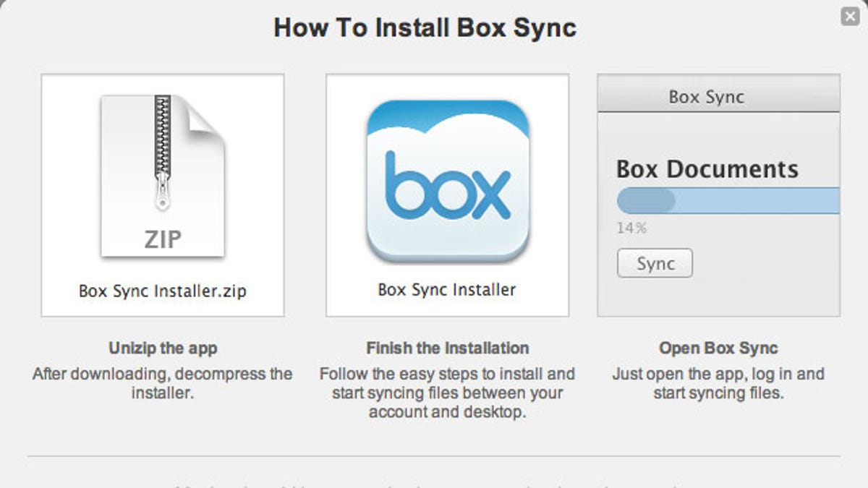This screenshot has width=868, height=488.
Task: Click the How To Install Box Sync title
Action: [425, 28]
